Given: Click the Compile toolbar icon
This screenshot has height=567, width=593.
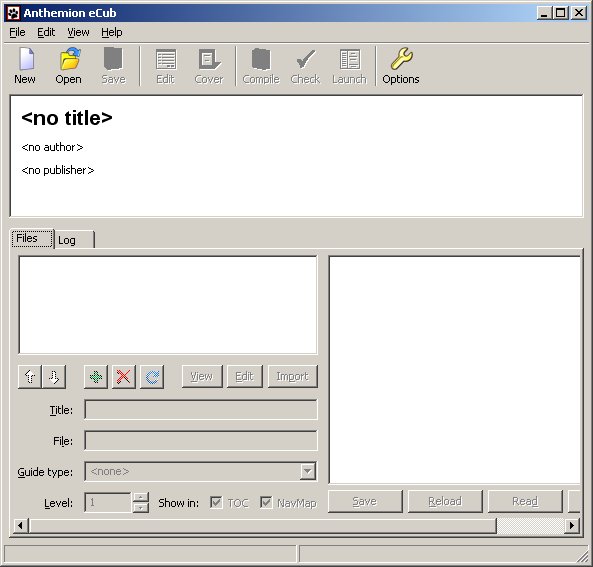Looking at the screenshot, I should click(261, 66).
